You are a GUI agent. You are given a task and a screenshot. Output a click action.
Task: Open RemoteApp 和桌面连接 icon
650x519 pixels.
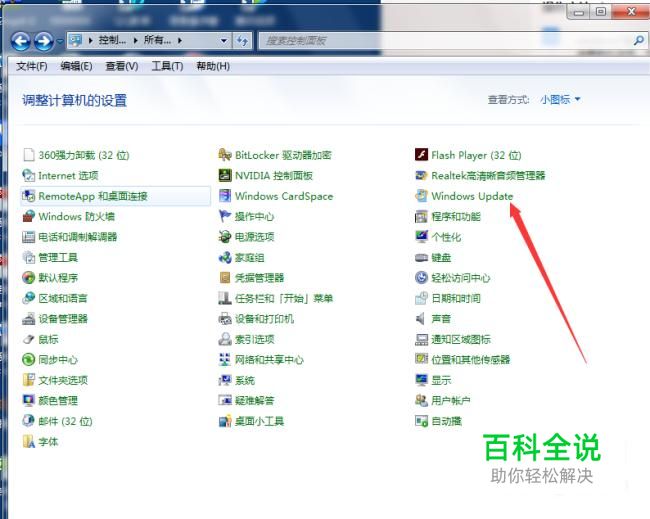coord(29,196)
